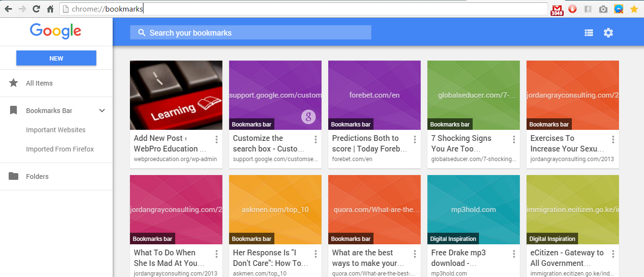Open the quora.com orange thumbnail
This screenshot has width=644, height=277.
click(x=374, y=210)
